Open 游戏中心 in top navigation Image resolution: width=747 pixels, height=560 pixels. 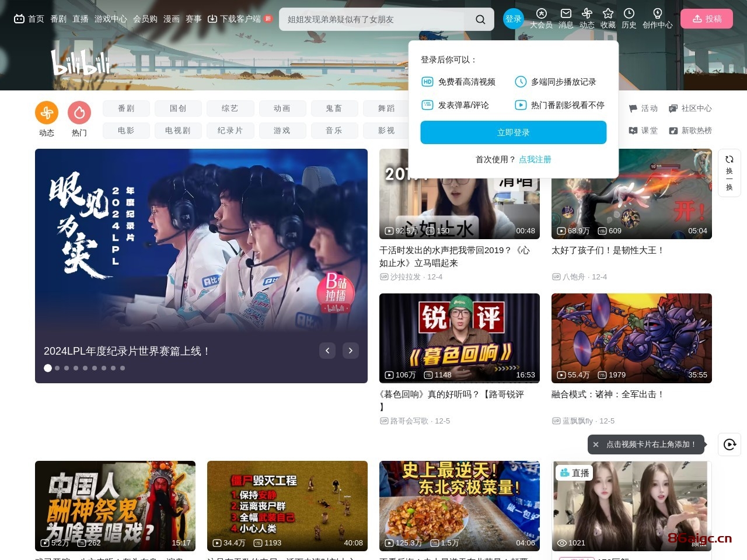pos(111,19)
